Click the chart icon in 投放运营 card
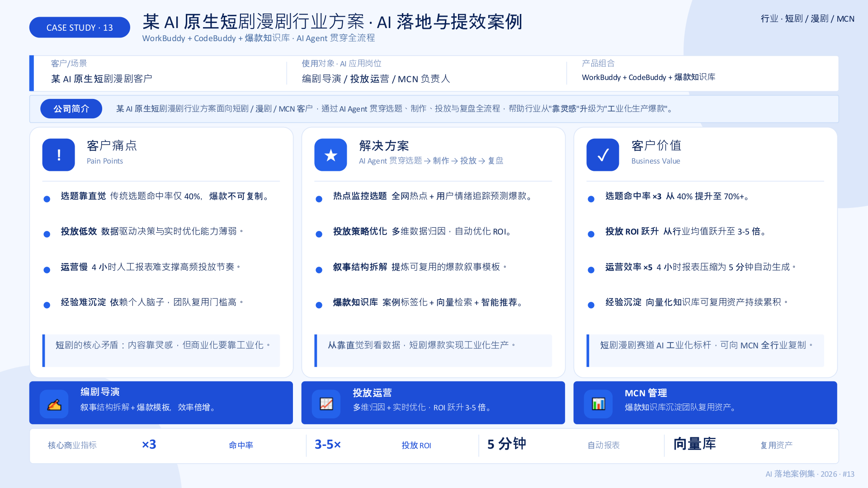The image size is (868, 488). click(326, 404)
